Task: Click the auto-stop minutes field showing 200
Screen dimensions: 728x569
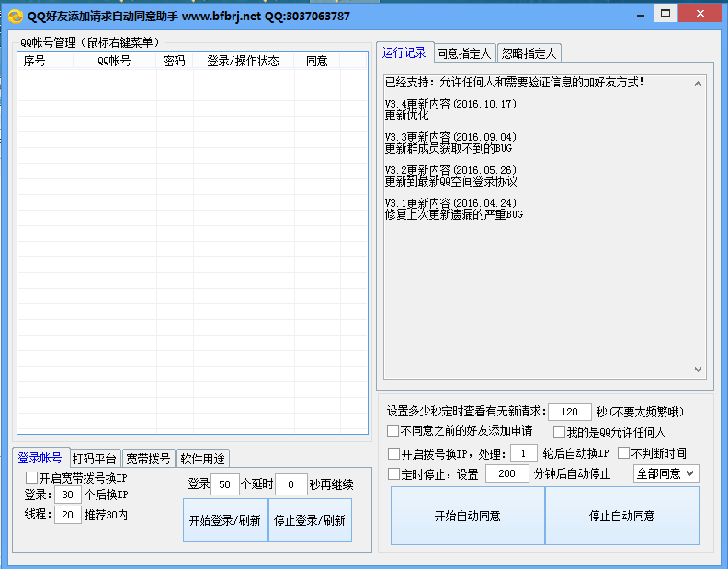Action: point(507,473)
